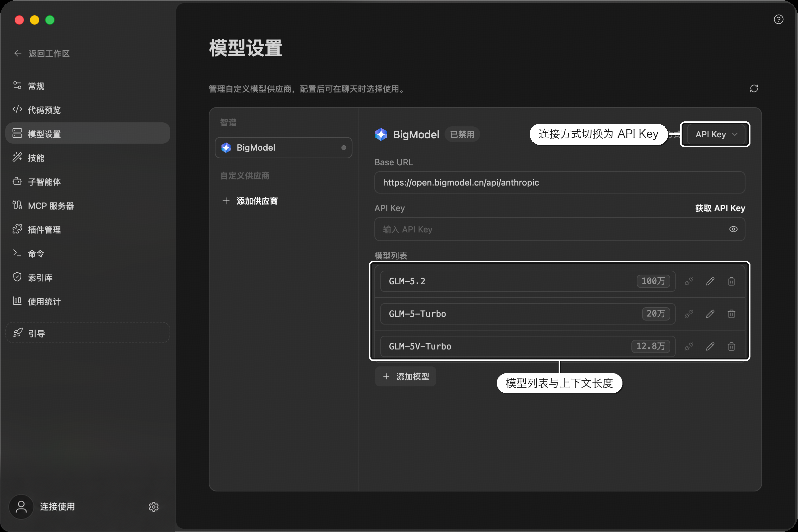
Task: Click the 模型设置 page title
Action: point(246,48)
